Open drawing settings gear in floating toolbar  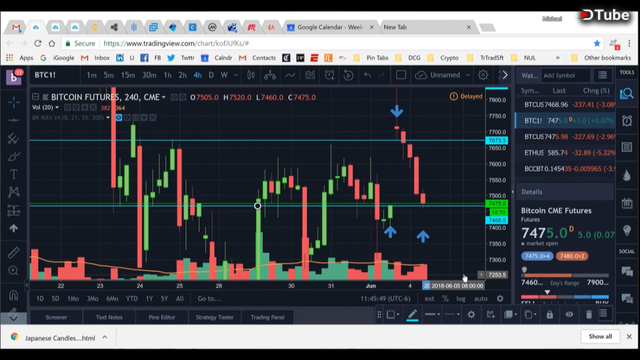coord(471,314)
